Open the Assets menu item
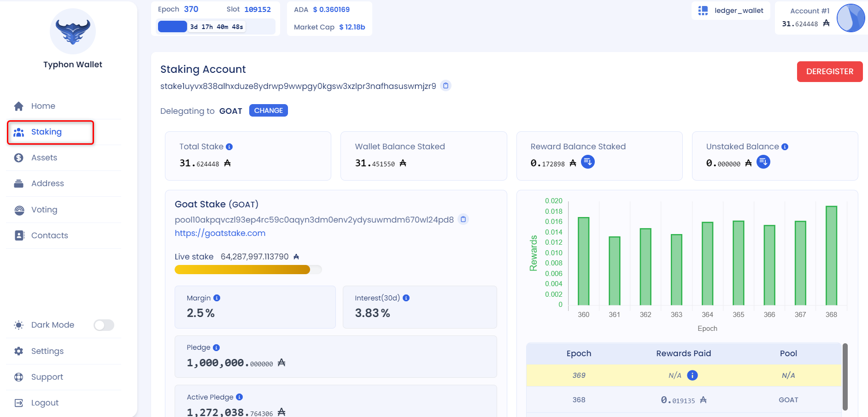This screenshot has width=868, height=417. pyautogui.click(x=64, y=158)
